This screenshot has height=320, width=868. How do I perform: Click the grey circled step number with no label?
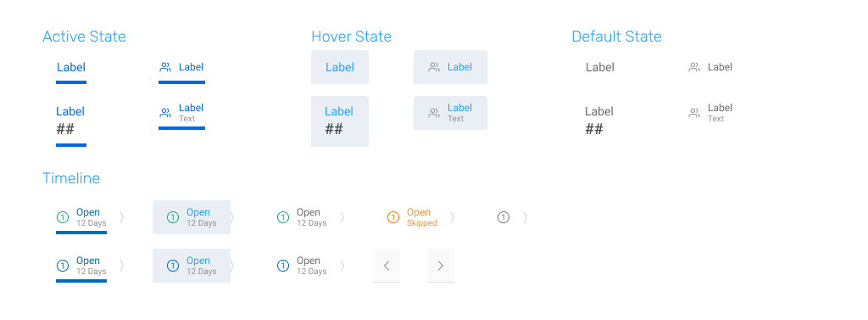[504, 217]
